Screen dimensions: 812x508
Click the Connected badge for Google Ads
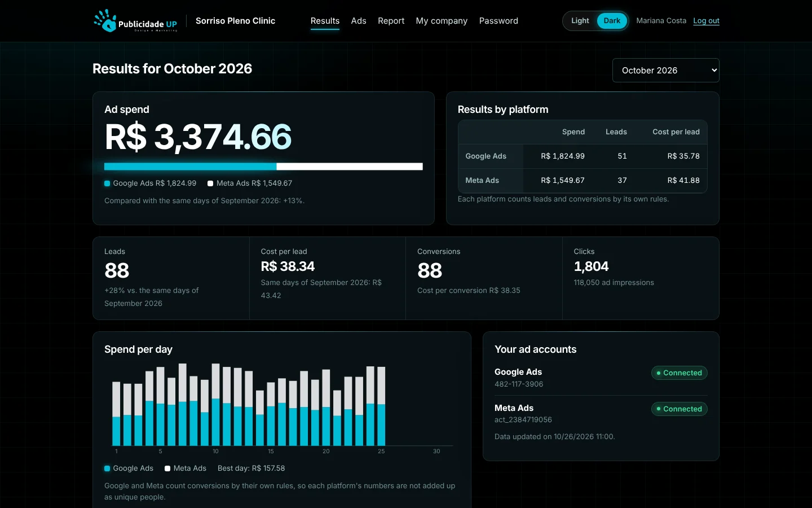click(679, 373)
